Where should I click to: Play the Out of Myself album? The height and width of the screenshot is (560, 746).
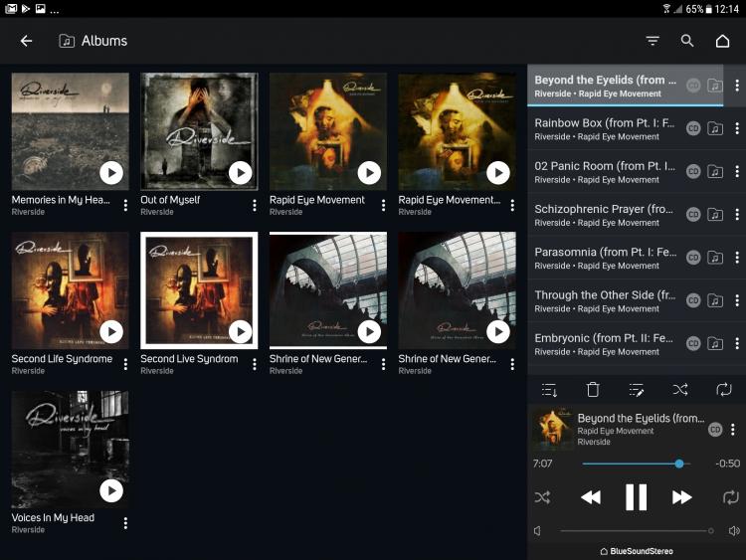(x=241, y=173)
